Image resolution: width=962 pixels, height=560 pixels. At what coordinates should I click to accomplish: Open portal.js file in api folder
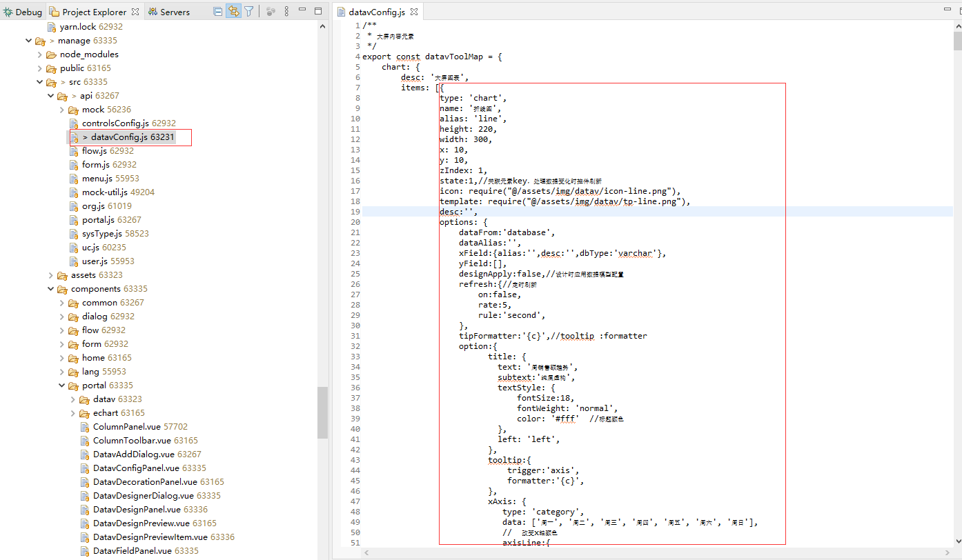click(x=98, y=220)
